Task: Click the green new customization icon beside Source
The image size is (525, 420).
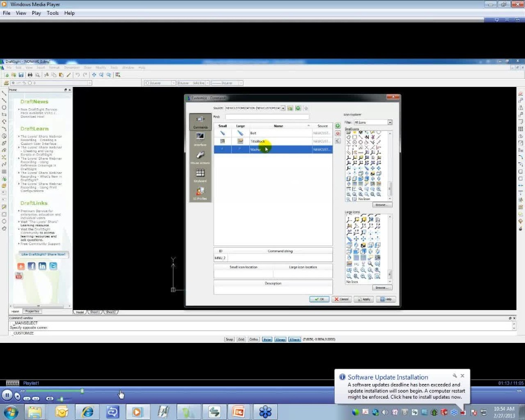Action: [298, 108]
